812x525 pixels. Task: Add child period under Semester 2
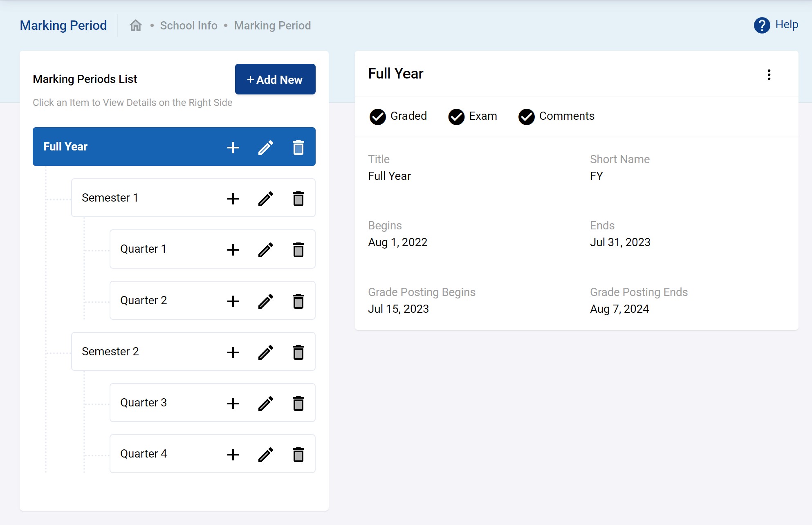tap(233, 352)
